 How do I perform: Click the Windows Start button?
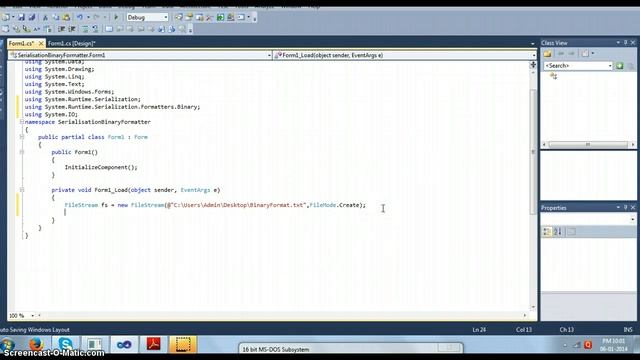point(7,345)
